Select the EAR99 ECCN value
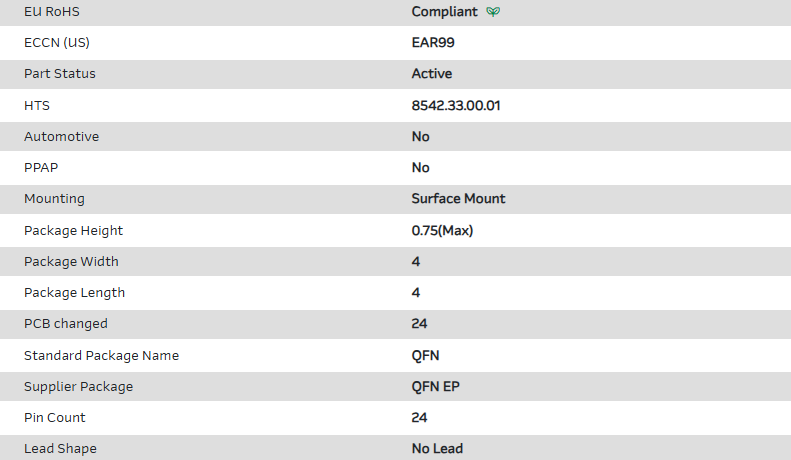Screen dimensions: 791x460 [433, 43]
